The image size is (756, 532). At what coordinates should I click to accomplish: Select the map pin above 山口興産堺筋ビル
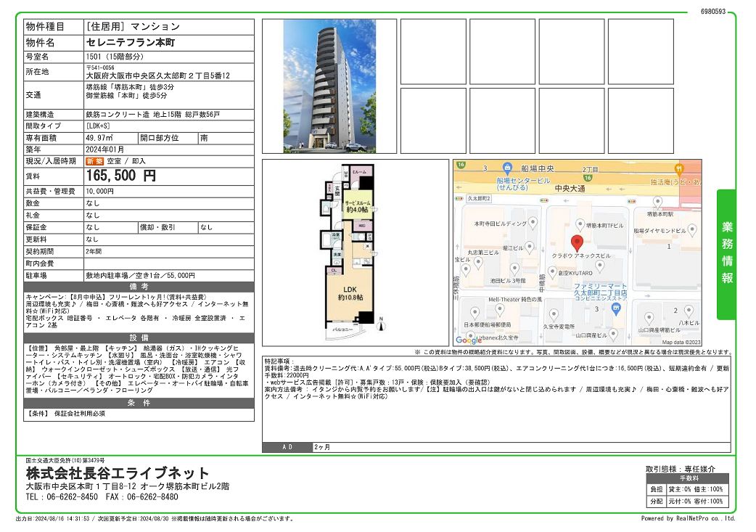pyautogui.click(x=649, y=318)
